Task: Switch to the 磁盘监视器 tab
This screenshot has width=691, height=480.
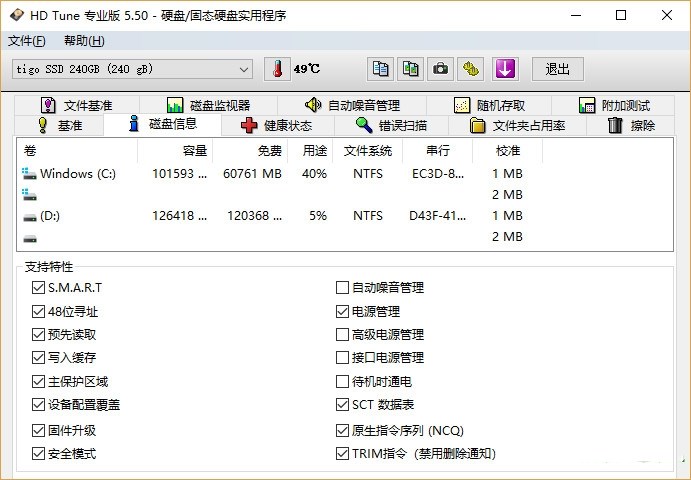Action: [x=208, y=105]
